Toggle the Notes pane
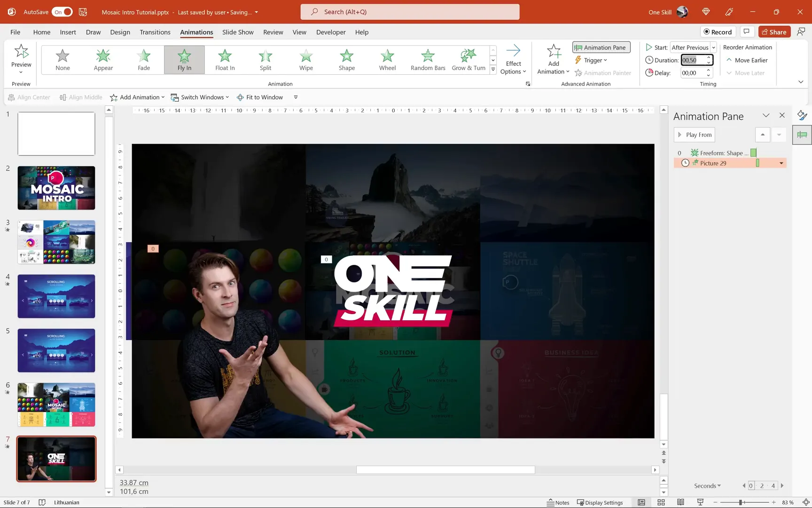This screenshot has height=508, width=812. pyautogui.click(x=558, y=502)
